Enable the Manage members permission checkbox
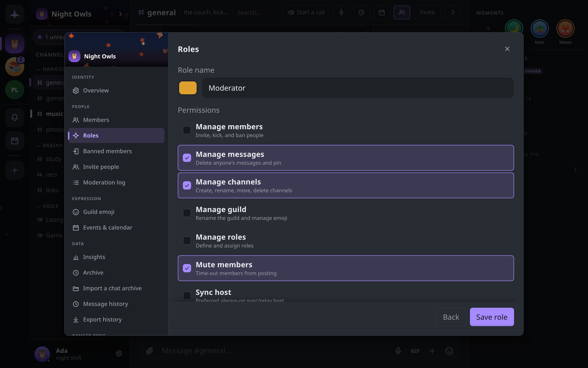Image resolution: width=588 pixels, height=368 pixels. tap(187, 130)
